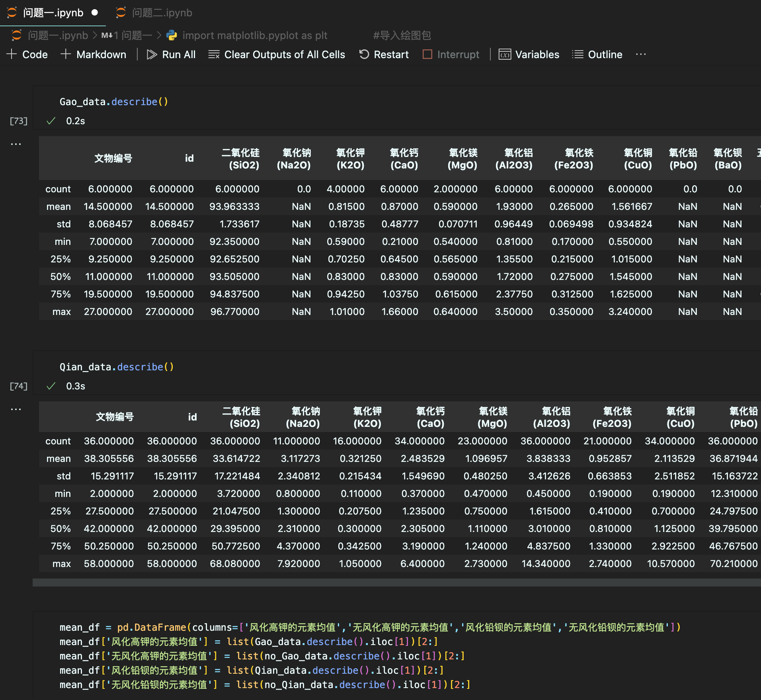Click the plus icon to add Markdown cell
The width and height of the screenshot is (761, 700).
coord(66,55)
